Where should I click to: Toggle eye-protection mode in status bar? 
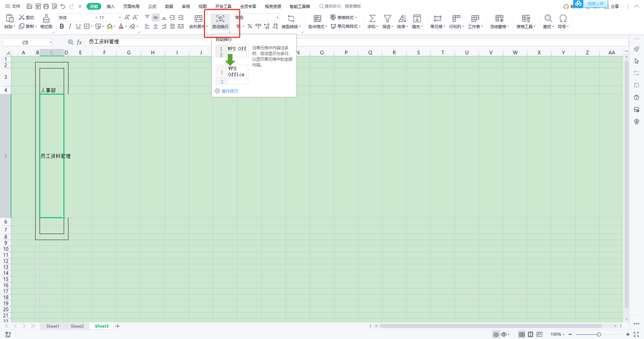(496, 334)
